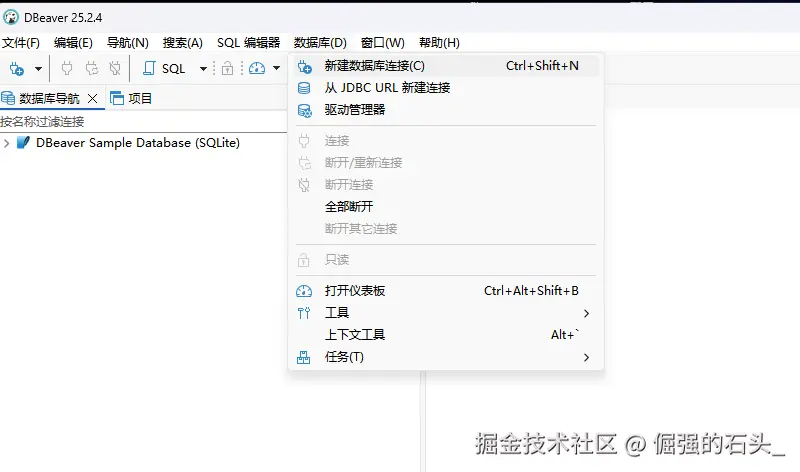
Task: Select 新建数据库连接(C) menu entry
Action: coord(445,66)
